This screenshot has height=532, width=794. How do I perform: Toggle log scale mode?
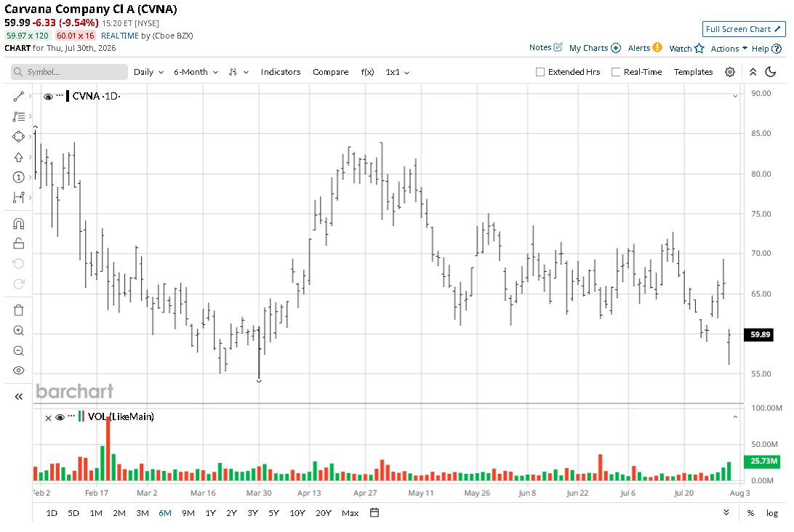tap(771, 513)
